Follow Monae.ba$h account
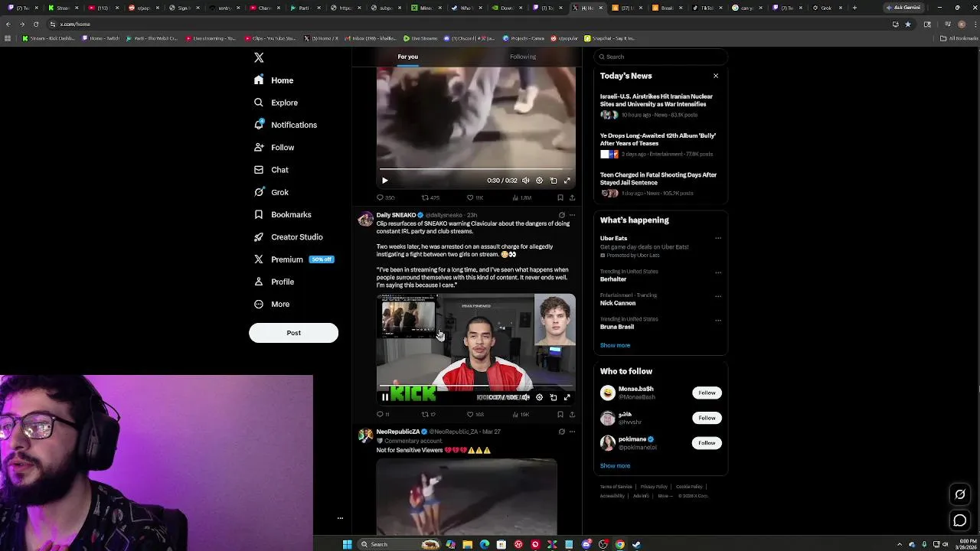980x551 pixels. point(707,393)
